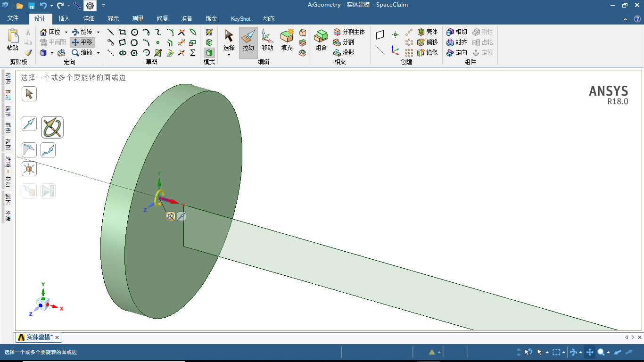The width and height of the screenshot is (644, 362).
Task: Expand the 选择 (Select) tool dropdown
Action: click(x=229, y=55)
